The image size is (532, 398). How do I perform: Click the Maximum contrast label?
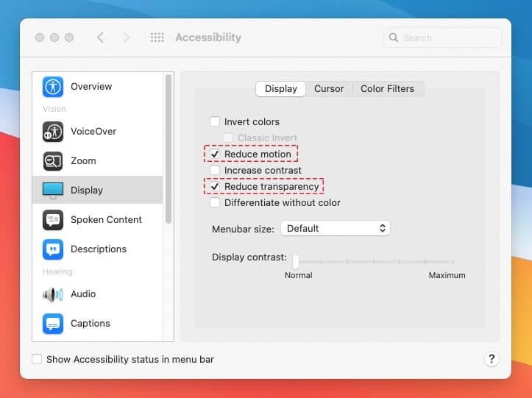(447, 275)
